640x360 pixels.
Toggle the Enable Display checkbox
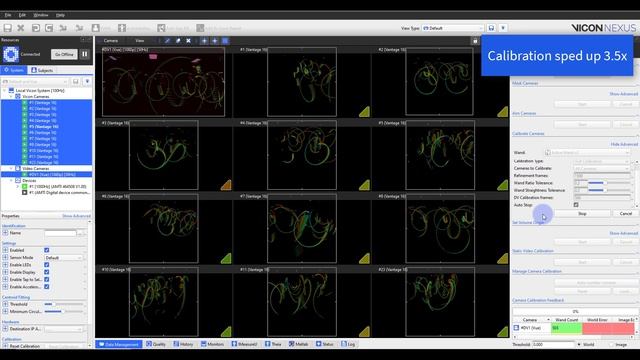tap(47, 272)
